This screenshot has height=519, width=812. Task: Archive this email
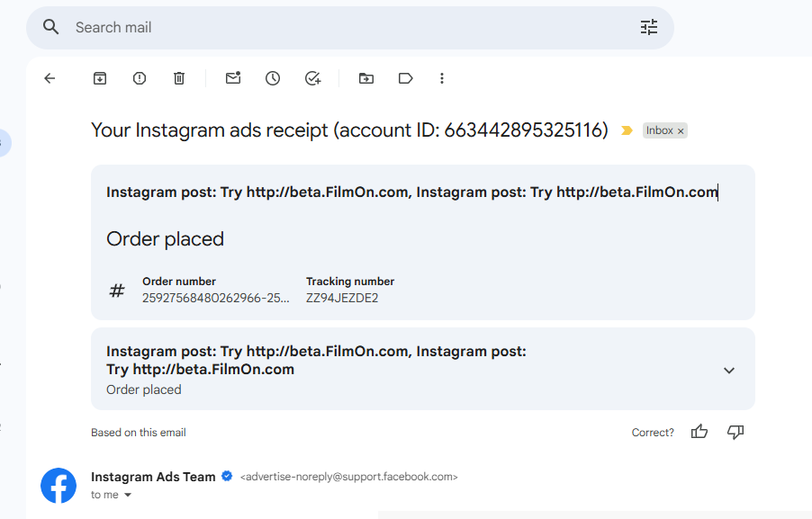(x=100, y=78)
